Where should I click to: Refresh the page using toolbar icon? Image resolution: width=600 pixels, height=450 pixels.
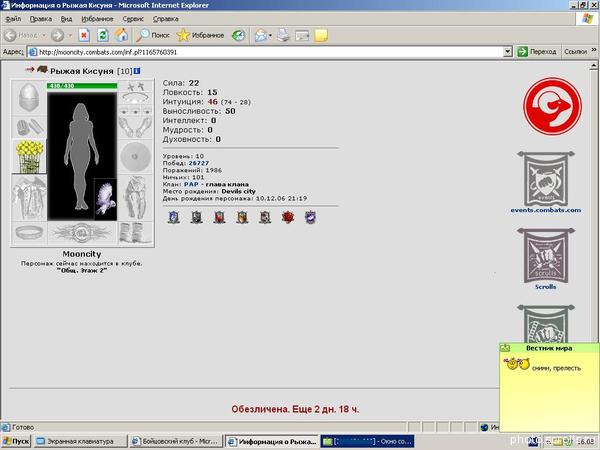[x=103, y=36]
